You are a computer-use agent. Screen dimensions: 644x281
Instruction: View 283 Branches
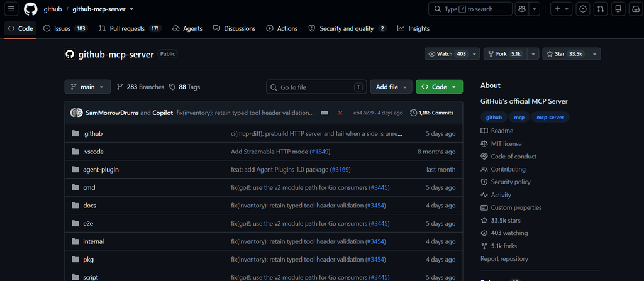point(140,87)
